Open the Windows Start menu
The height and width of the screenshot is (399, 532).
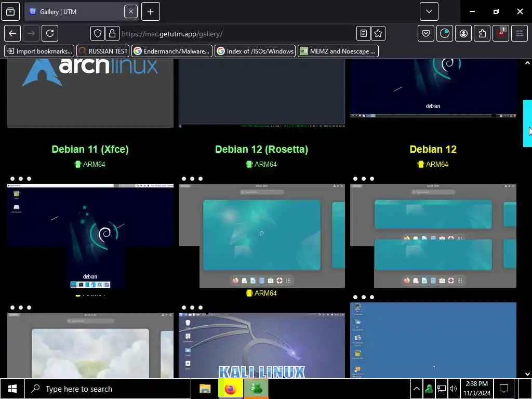pos(12,389)
